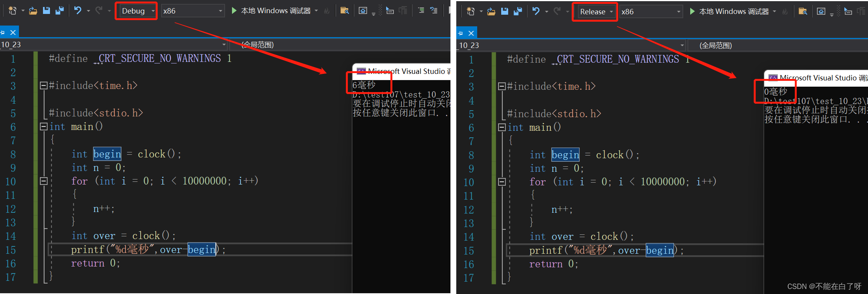The width and height of the screenshot is (868, 294).
Task: Collapse the for loop in the Debug window
Action: point(44,181)
